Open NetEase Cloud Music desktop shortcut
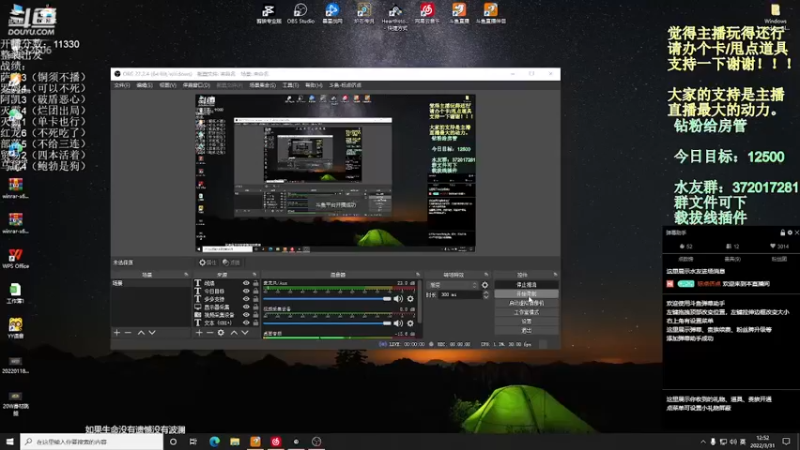This screenshot has height=450, width=800. pos(427,13)
